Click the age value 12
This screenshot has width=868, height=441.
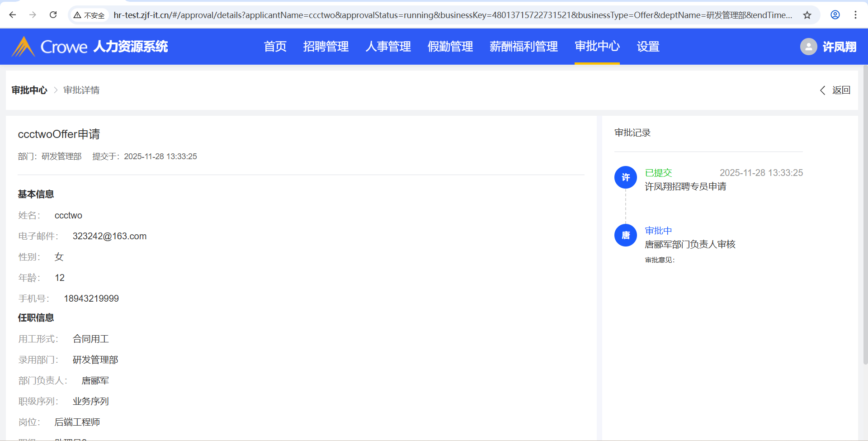point(60,278)
